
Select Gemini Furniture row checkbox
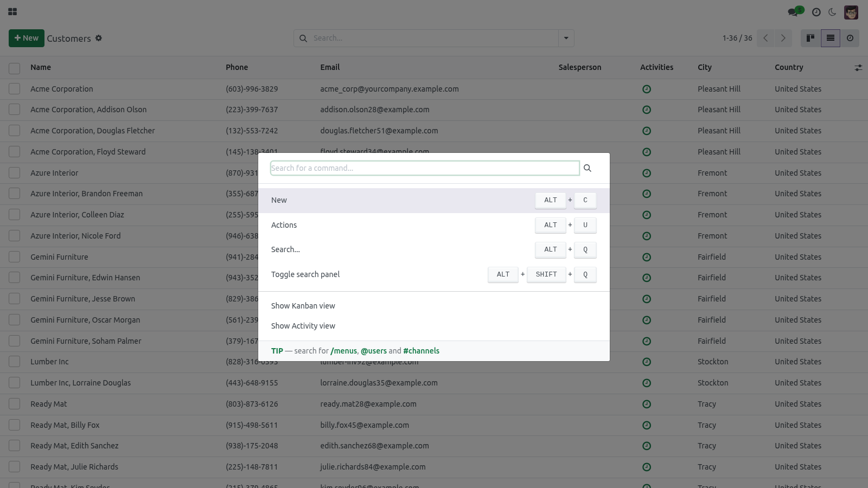click(x=15, y=257)
